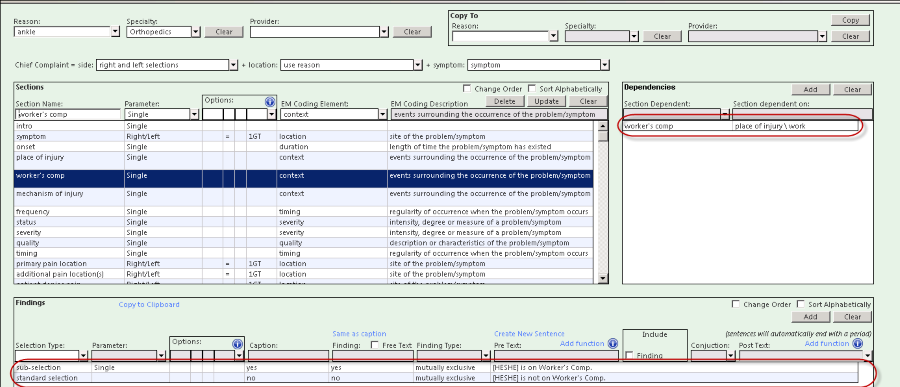
Task: Tick the Free Text checkbox
Action: coord(375,345)
